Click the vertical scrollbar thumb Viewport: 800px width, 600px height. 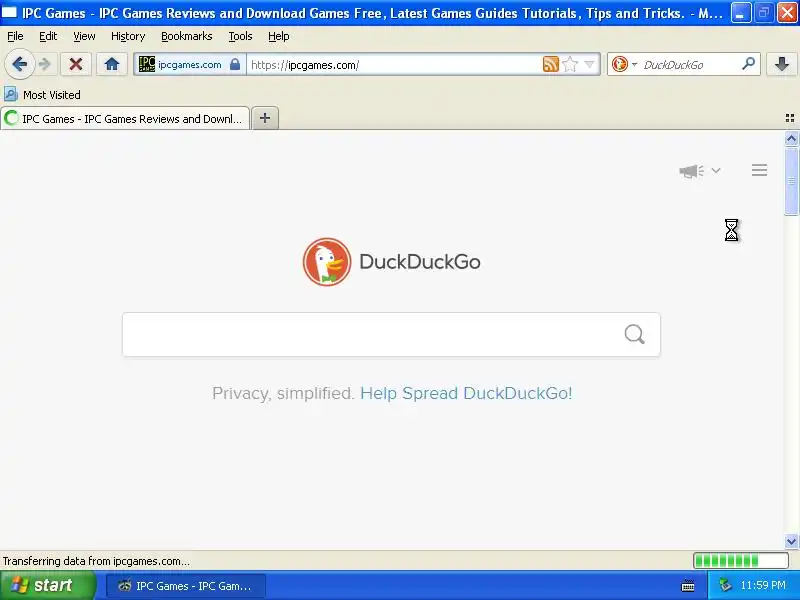[791, 181]
